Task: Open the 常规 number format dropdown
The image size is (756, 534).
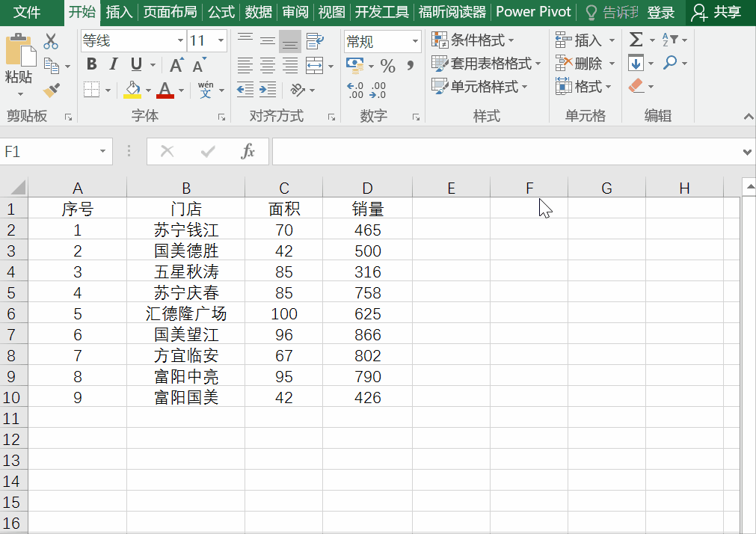Action: click(x=416, y=41)
